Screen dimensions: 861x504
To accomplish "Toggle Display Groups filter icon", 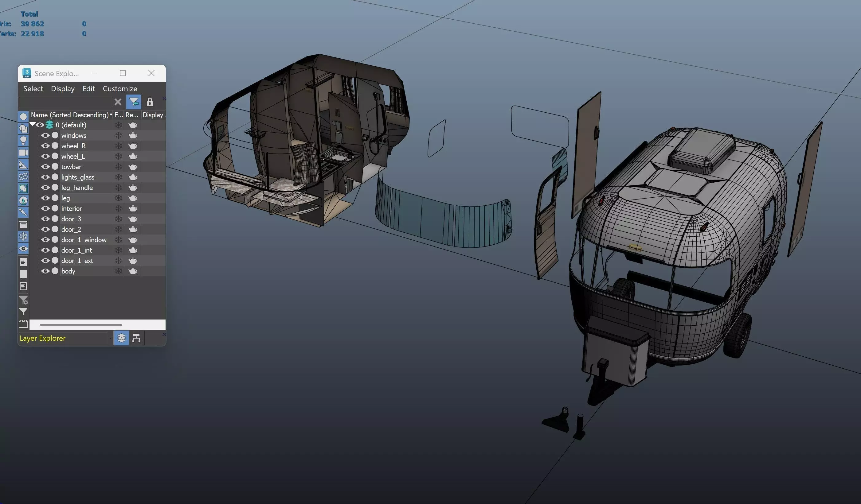I will tap(23, 188).
